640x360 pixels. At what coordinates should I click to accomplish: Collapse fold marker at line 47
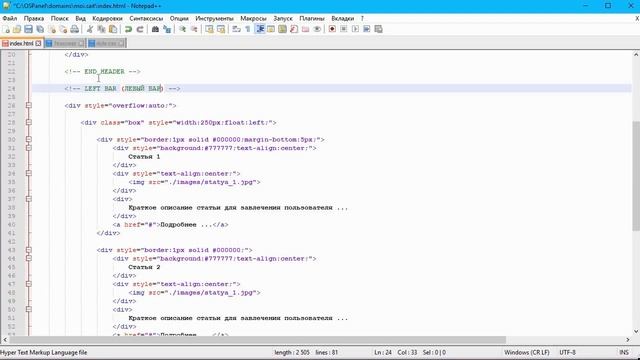[x=29, y=284]
